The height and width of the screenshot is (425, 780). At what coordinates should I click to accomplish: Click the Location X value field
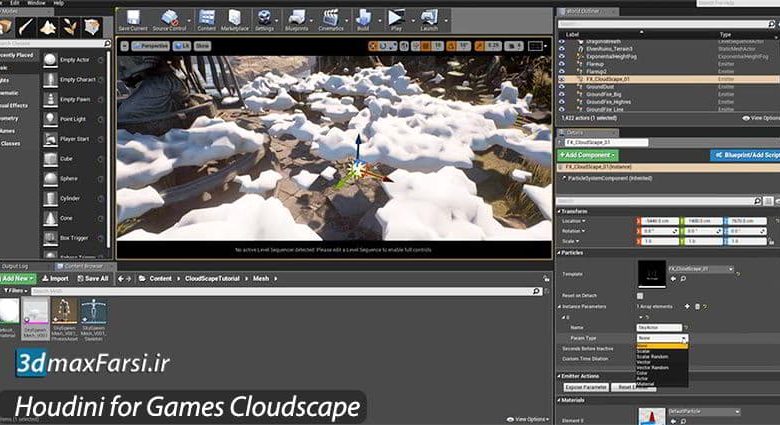[x=659, y=221]
